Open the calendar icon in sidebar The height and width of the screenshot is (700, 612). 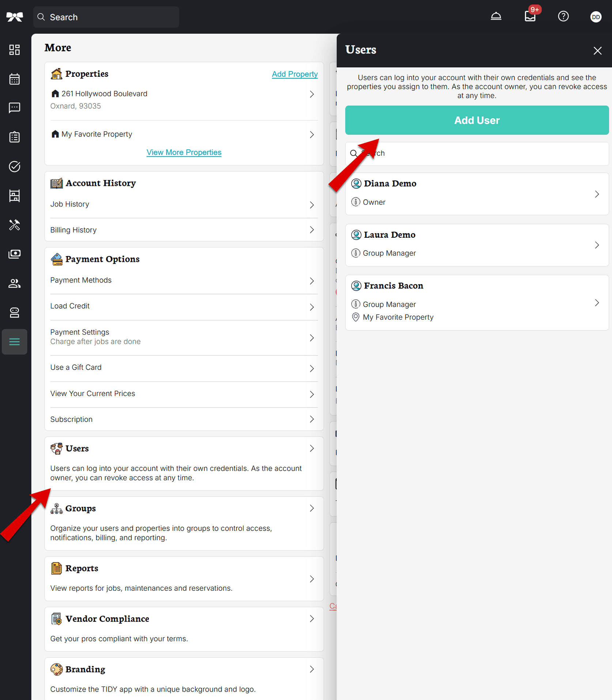(14, 79)
